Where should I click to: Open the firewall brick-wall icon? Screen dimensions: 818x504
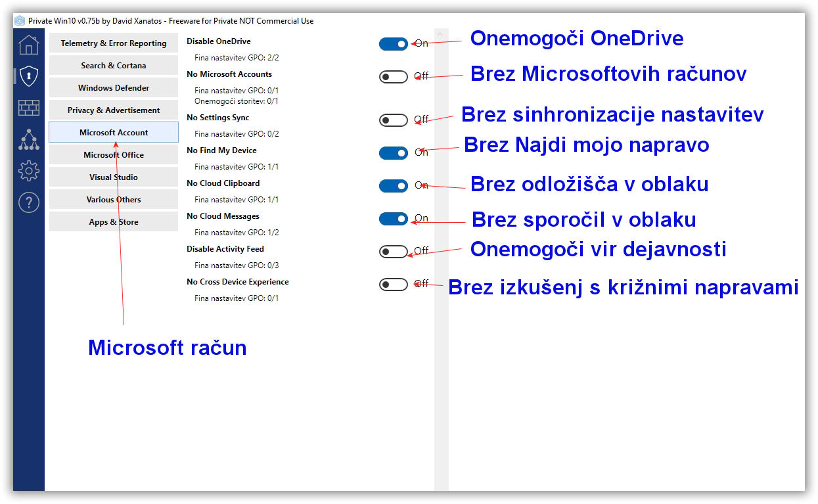[28, 108]
